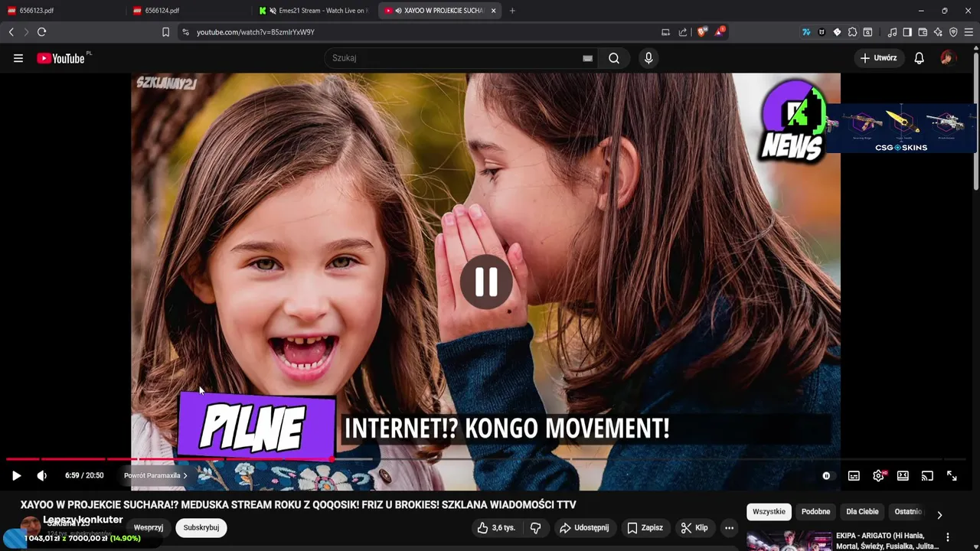Switch to the 6566123.pdf tab
This screenshot has height=551, width=980.
(x=64, y=11)
